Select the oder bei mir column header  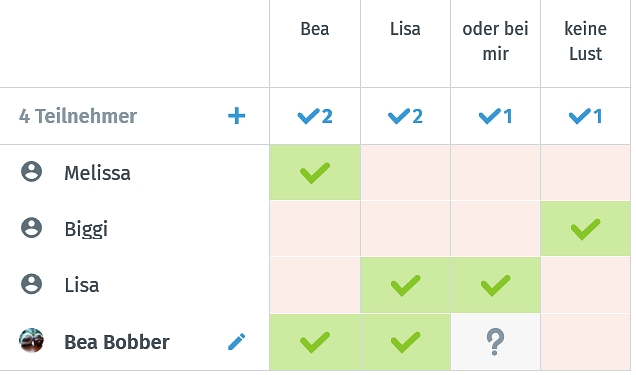tap(495, 41)
